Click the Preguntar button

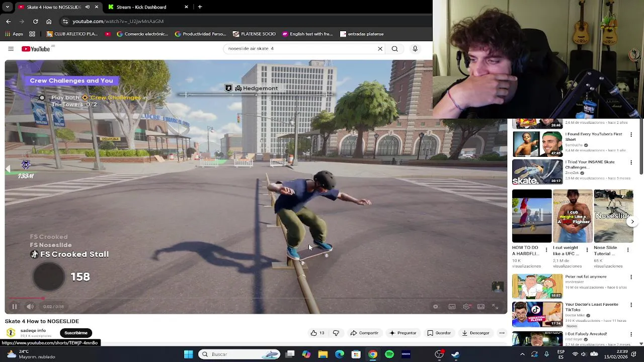point(403,333)
